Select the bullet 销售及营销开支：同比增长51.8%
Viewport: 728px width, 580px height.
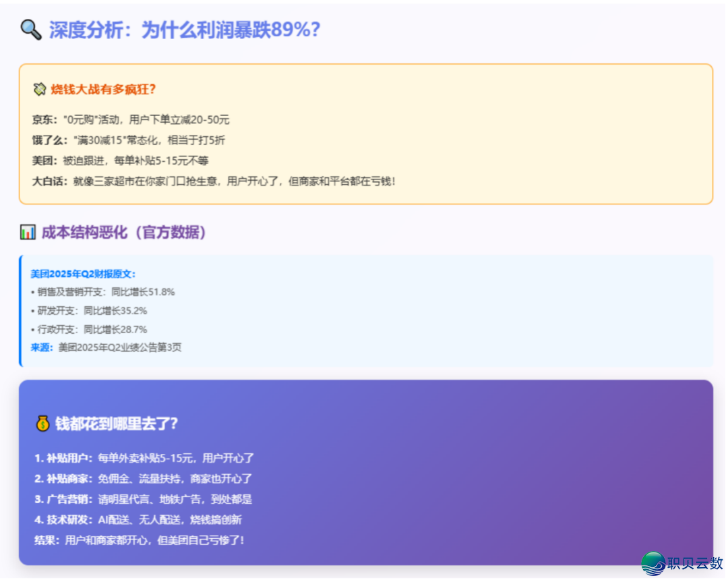[102, 292]
